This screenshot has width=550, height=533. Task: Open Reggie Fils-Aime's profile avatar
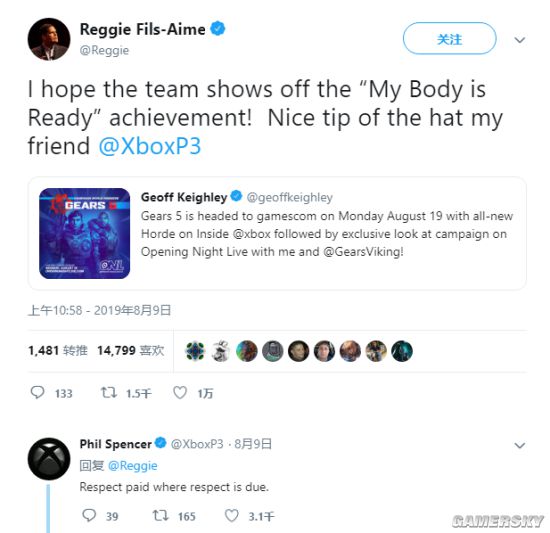tap(49, 39)
